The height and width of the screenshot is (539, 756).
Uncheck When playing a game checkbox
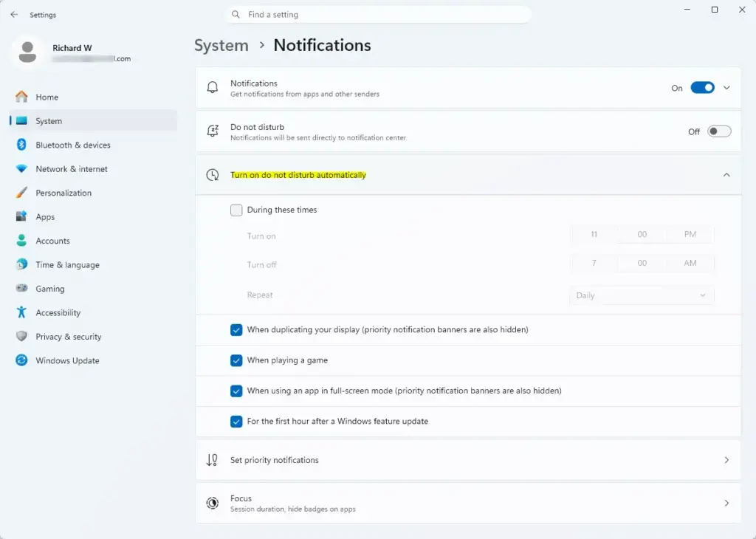tap(236, 360)
